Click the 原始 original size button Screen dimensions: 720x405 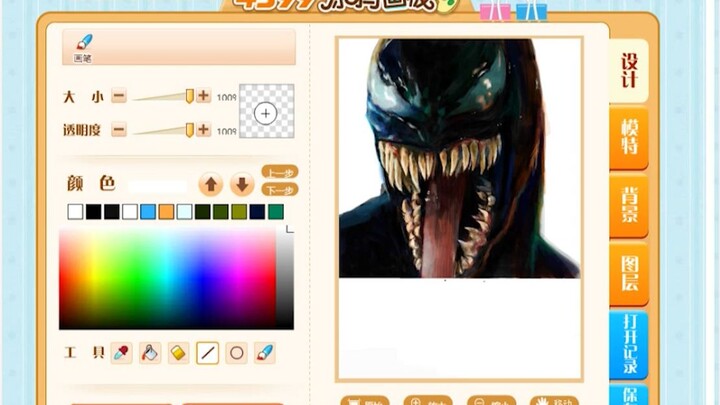[365, 400]
